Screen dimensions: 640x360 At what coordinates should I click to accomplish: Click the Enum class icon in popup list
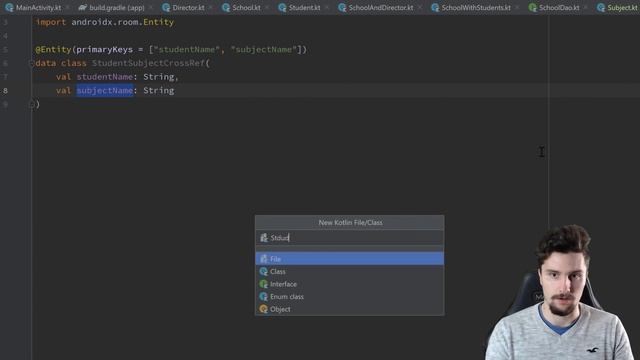point(264,297)
